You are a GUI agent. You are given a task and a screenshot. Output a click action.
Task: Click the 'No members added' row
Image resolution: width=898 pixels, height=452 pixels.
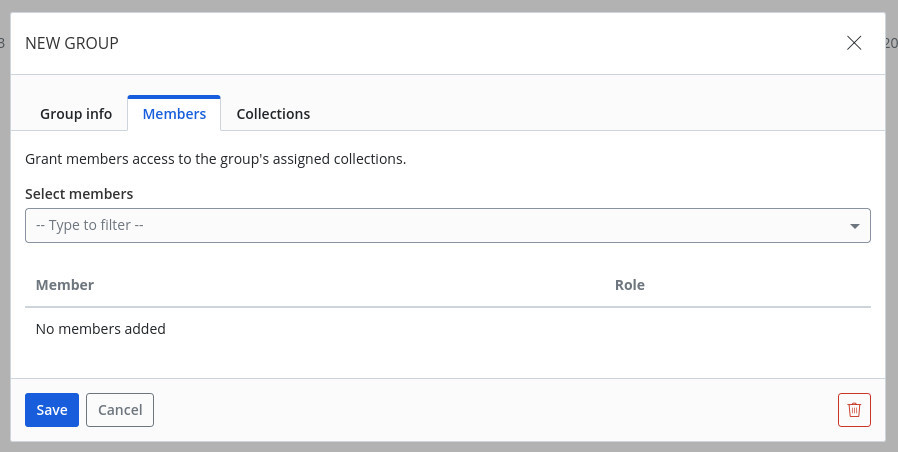click(x=101, y=329)
